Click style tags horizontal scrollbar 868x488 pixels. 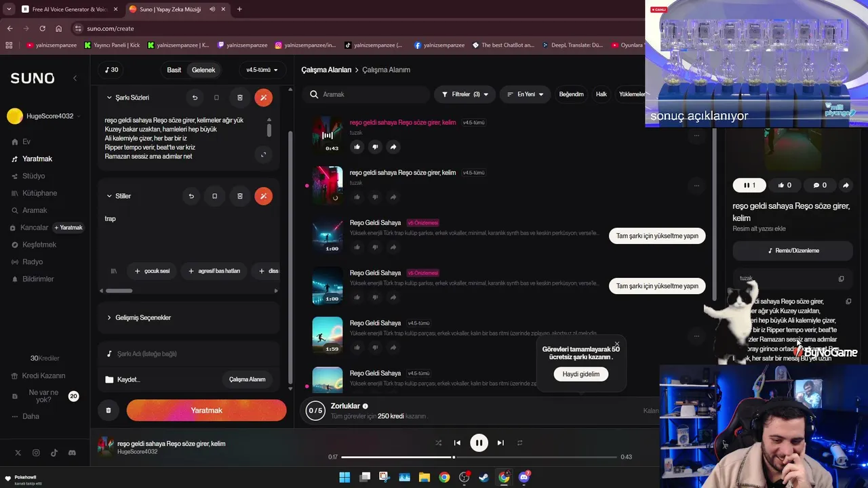pyautogui.click(x=119, y=291)
